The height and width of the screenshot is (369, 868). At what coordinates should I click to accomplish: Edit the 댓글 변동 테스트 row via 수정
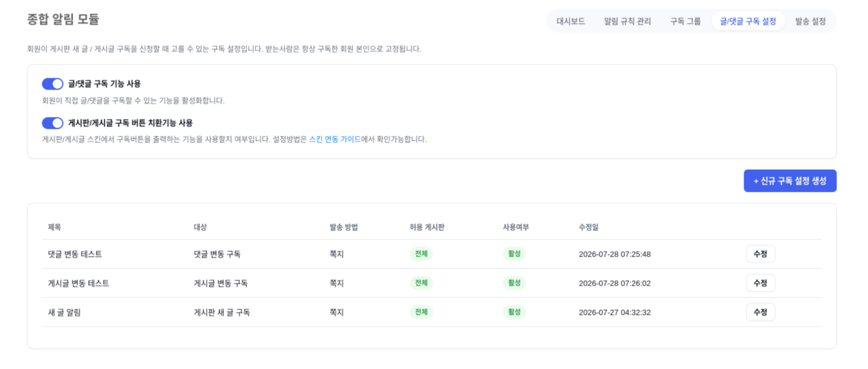coord(760,254)
